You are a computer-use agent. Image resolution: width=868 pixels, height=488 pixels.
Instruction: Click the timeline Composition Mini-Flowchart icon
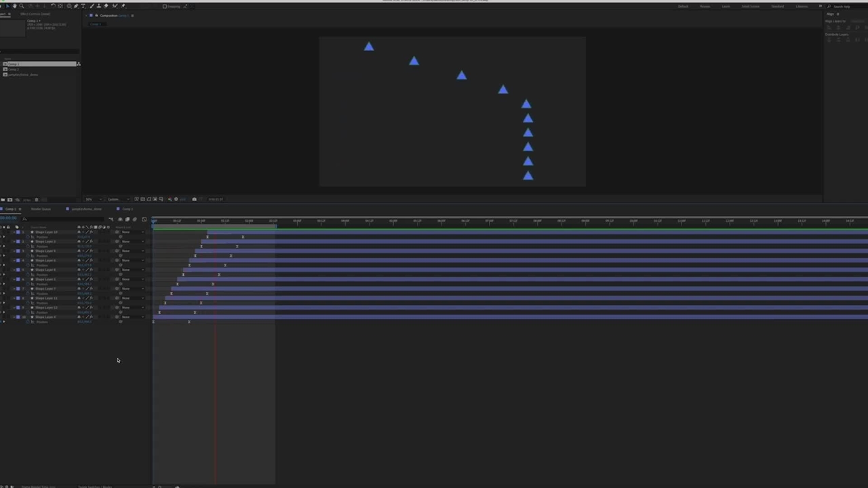pos(111,219)
